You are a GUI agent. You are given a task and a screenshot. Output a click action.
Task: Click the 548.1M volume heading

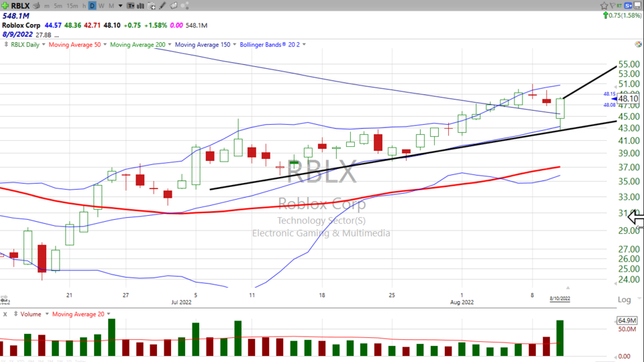(16, 16)
